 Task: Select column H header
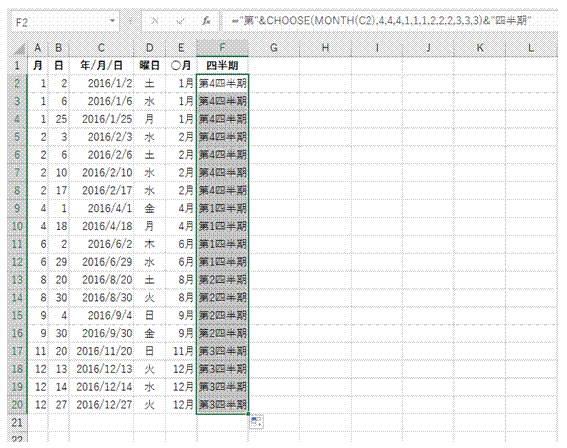click(325, 48)
